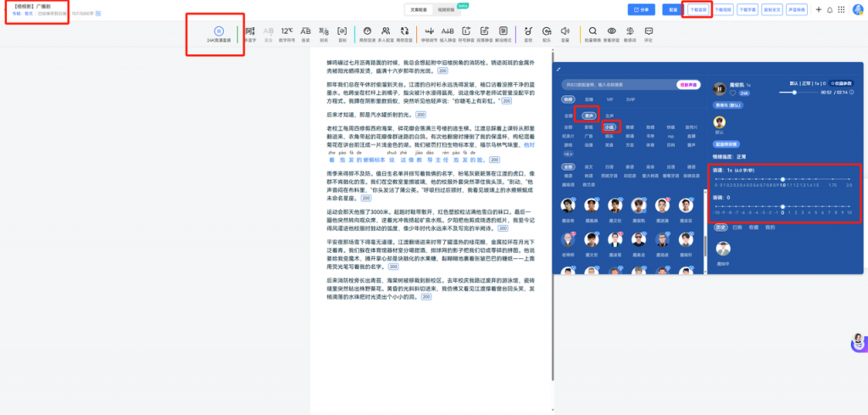Open the 多音字 polyphone tool

pyautogui.click(x=250, y=34)
